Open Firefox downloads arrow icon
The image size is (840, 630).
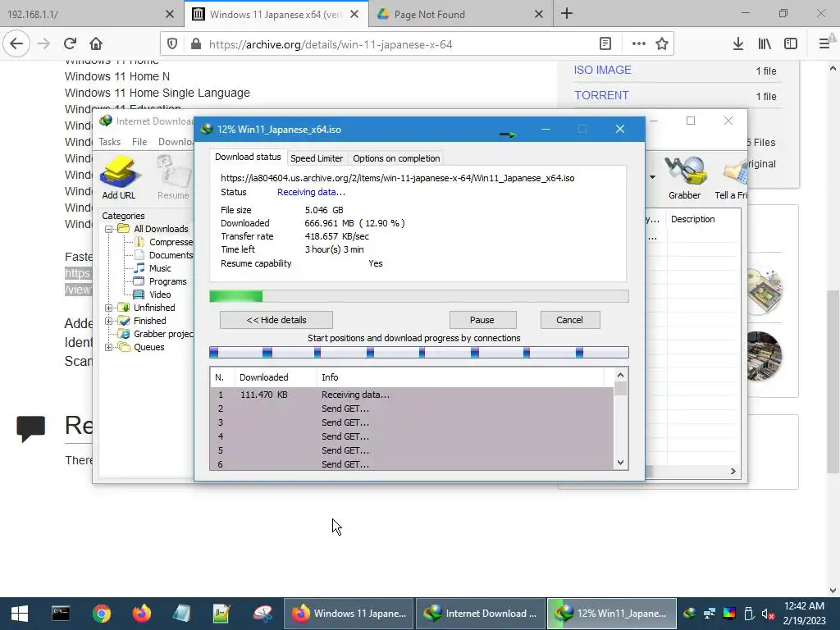[x=737, y=44]
